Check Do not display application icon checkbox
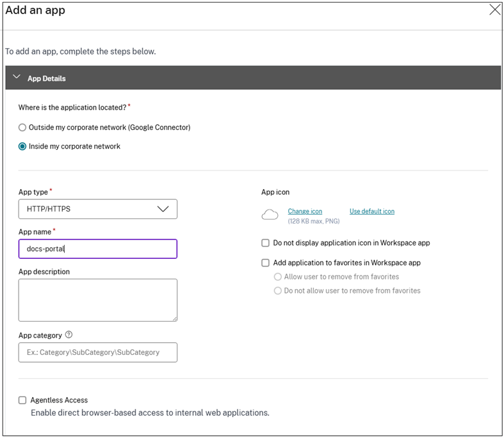 point(266,243)
